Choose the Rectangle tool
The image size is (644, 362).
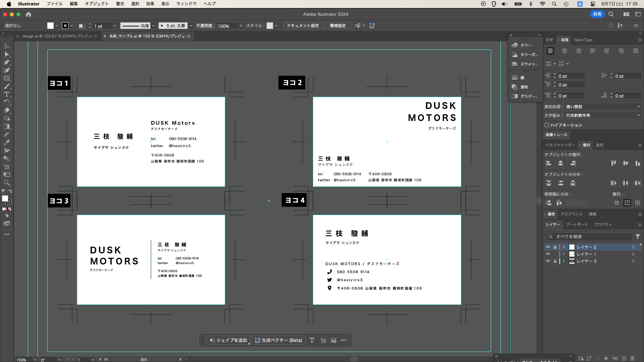point(6,78)
